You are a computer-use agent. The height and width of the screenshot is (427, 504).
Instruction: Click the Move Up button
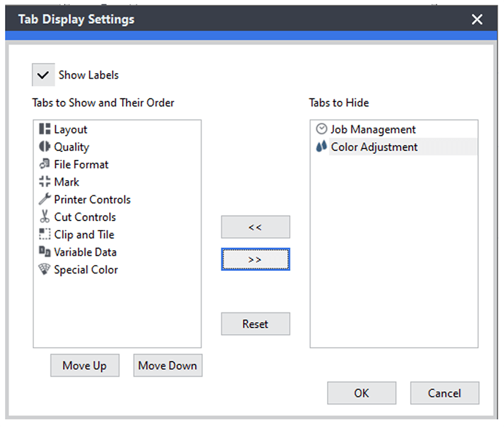(84, 365)
